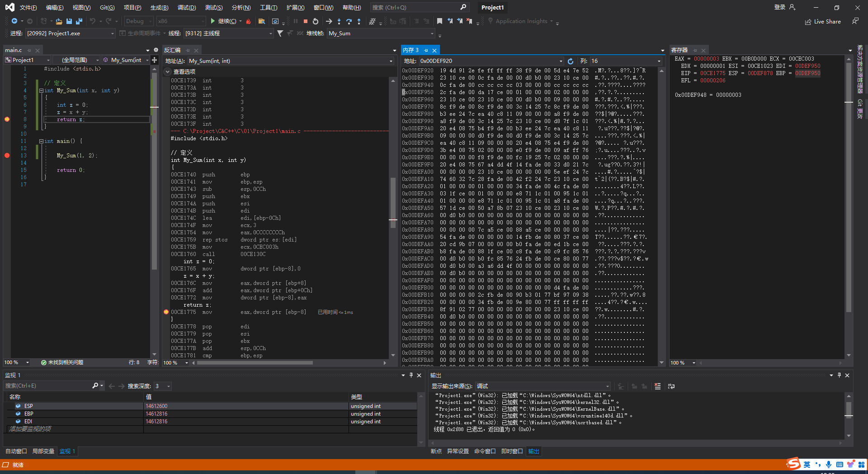The image size is (868, 474).
Task: Switch to the 局部变量 tab
Action: tap(43, 451)
